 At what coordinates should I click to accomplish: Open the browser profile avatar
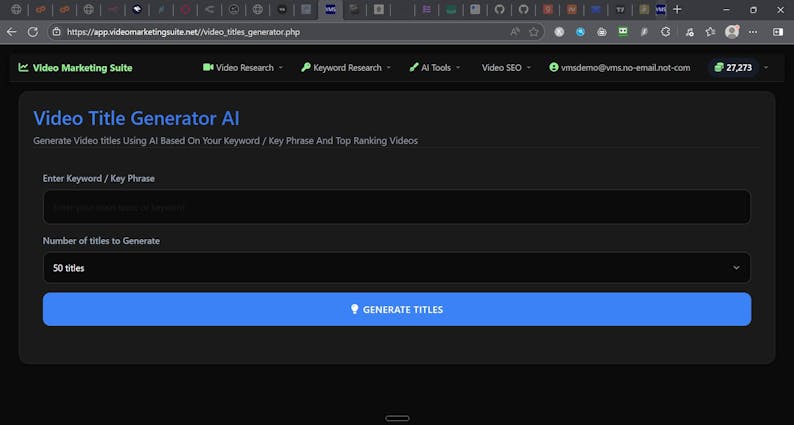[732, 31]
